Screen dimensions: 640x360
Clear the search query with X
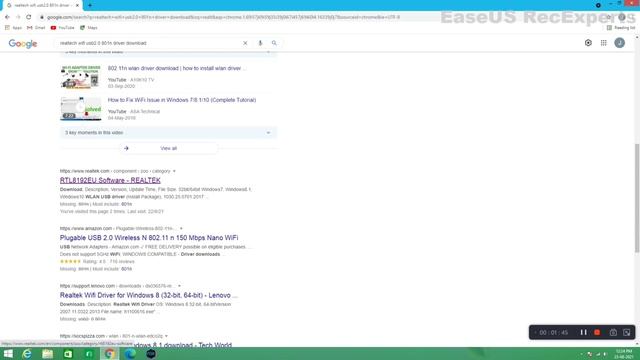245,43
